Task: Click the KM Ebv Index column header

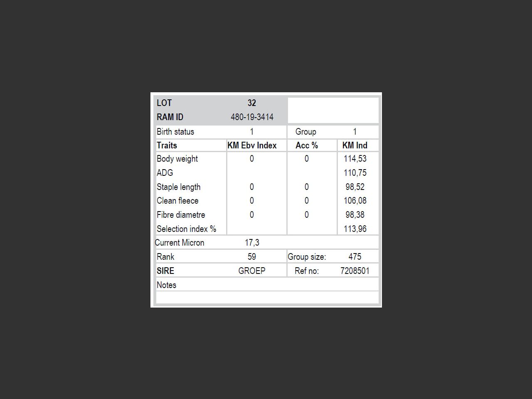Action: [252, 145]
